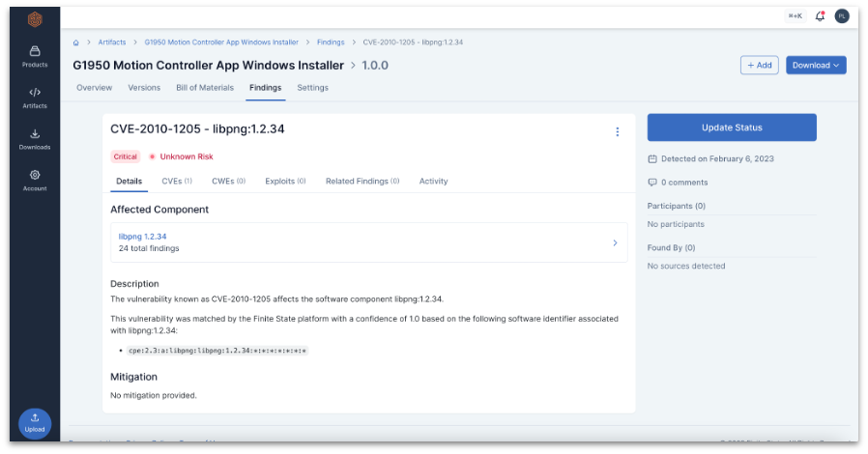Open the three-dot finding options menu
Viewport: 868px width, 454px height.
pos(618,132)
